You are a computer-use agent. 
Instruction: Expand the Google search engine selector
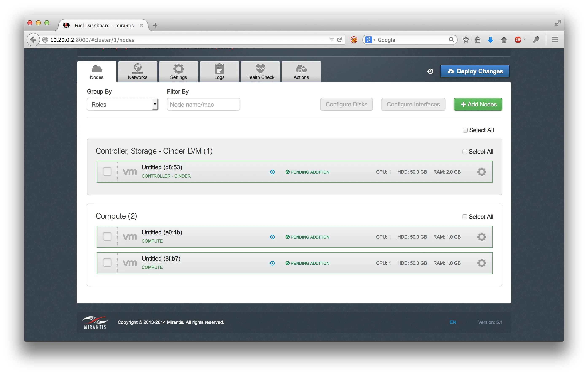(370, 40)
